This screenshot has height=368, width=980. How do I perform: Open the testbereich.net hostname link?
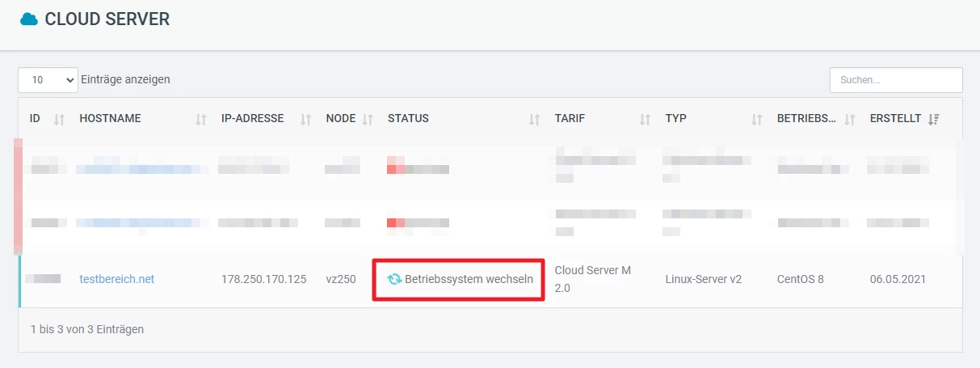pyautogui.click(x=116, y=279)
